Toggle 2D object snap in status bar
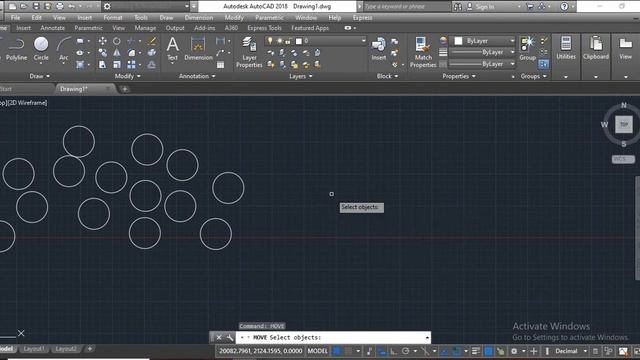 (x=456, y=351)
